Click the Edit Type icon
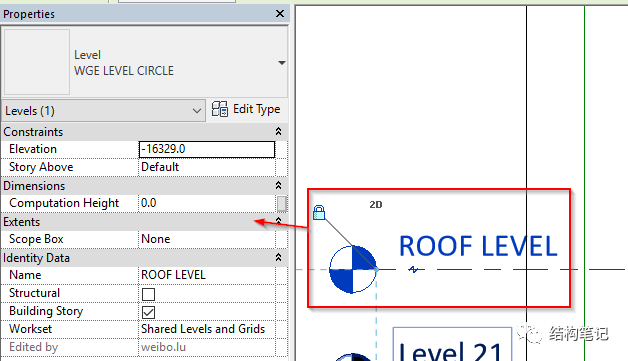 [x=219, y=109]
